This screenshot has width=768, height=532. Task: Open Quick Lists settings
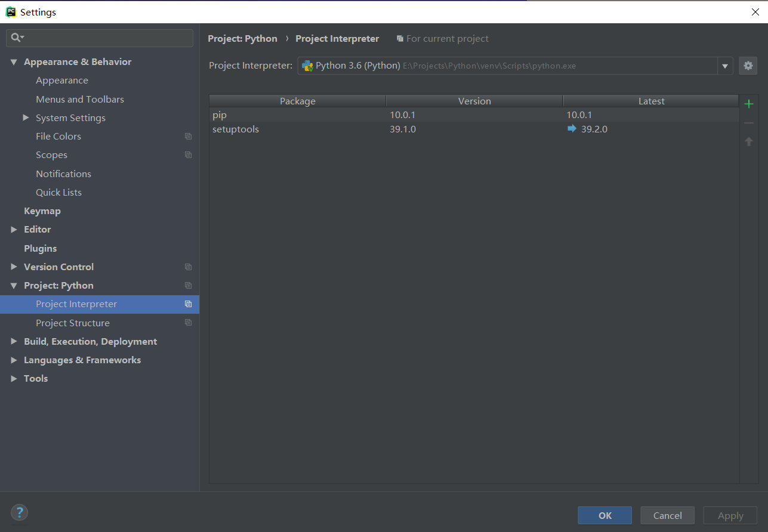(x=58, y=193)
